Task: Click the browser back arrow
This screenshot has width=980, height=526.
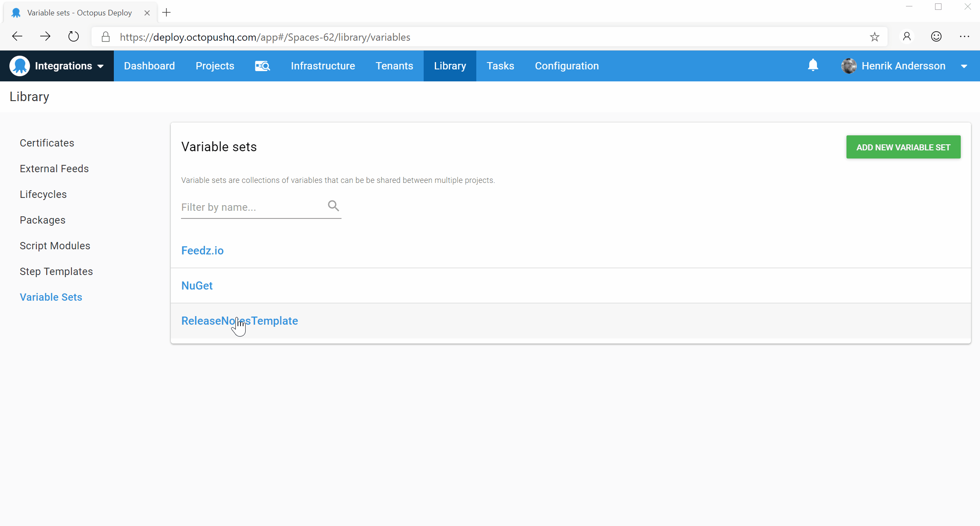Action: coord(17,36)
